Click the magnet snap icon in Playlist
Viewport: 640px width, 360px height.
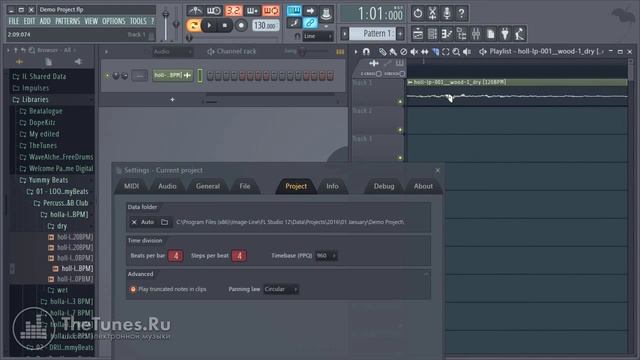coord(367,51)
